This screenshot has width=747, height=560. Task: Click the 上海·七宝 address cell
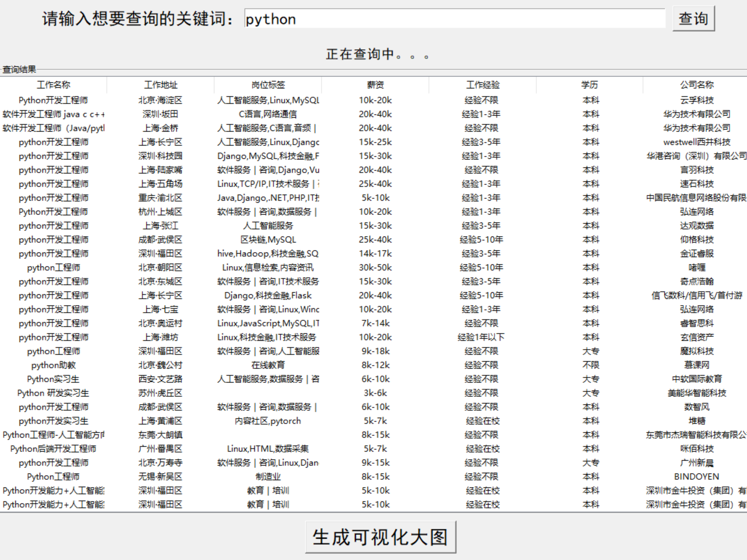(x=160, y=309)
